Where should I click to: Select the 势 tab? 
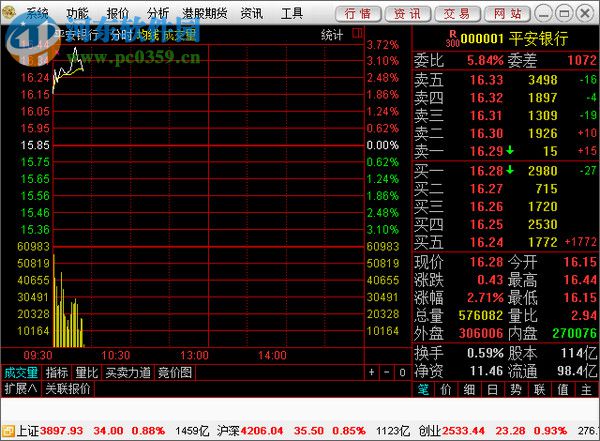pyautogui.click(x=516, y=390)
